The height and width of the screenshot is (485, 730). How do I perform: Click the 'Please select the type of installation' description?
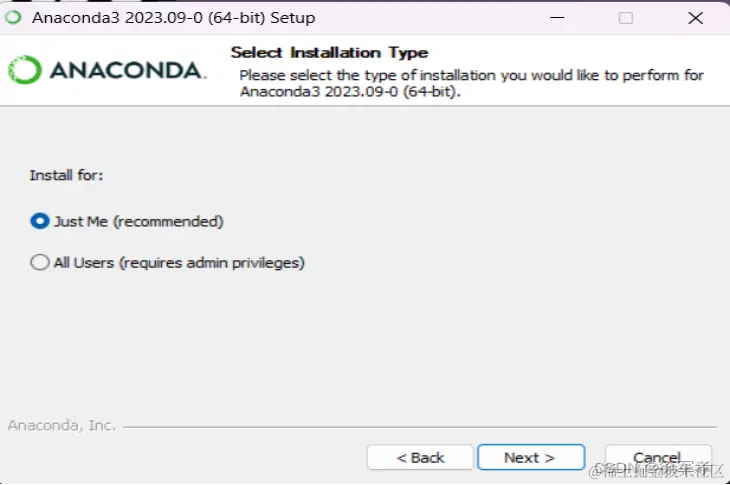(x=471, y=83)
